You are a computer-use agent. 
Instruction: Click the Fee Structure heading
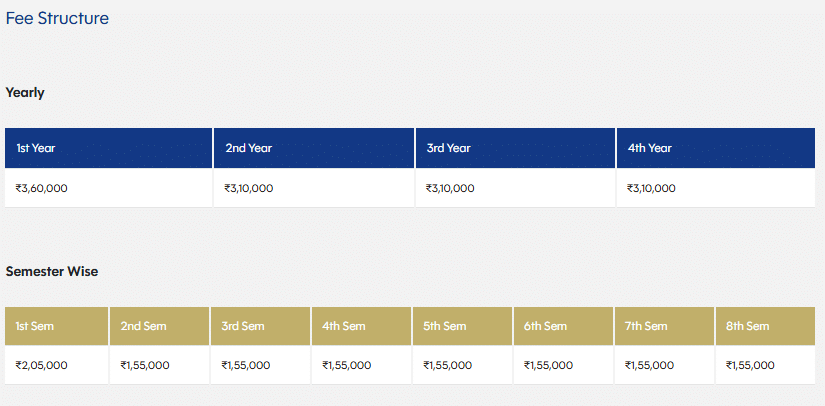click(x=58, y=18)
